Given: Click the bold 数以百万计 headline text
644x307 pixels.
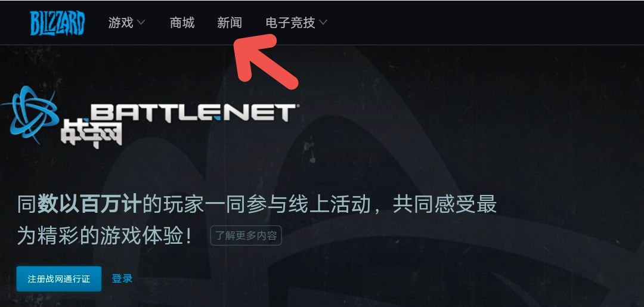Looking at the screenshot, I should click(89, 204).
